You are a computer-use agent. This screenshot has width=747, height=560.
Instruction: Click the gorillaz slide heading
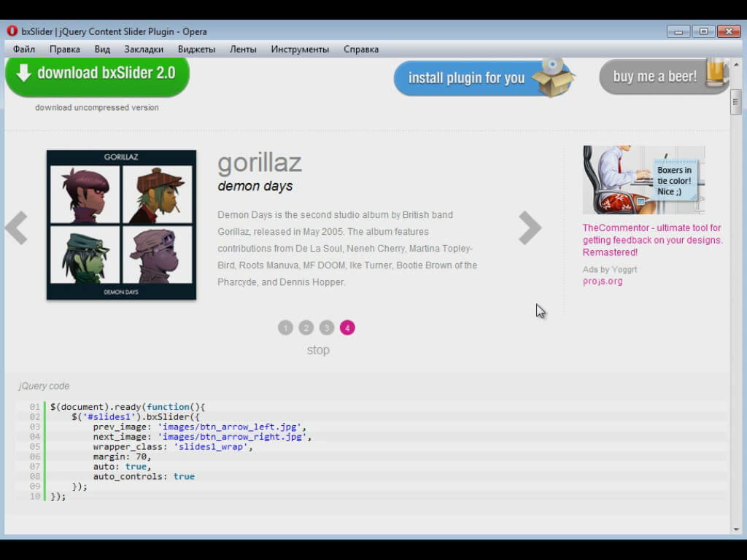pyautogui.click(x=260, y=163)
